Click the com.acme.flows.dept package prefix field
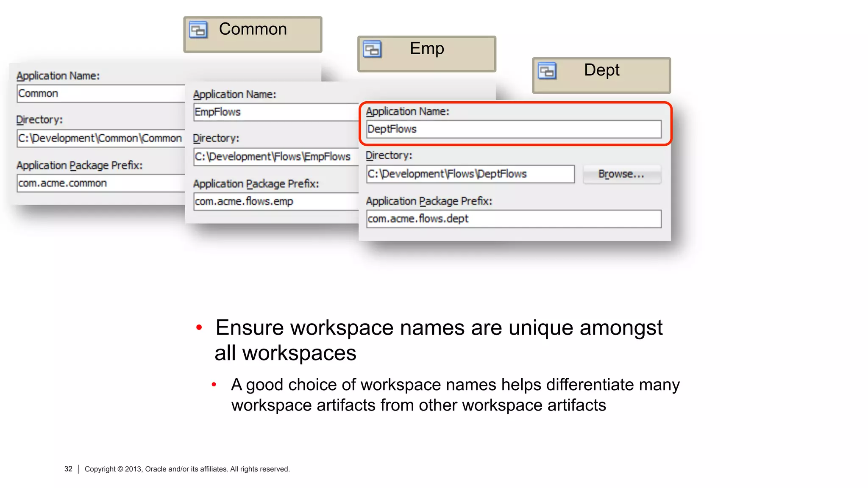868x488 pixels. click(x=514, y=219)
